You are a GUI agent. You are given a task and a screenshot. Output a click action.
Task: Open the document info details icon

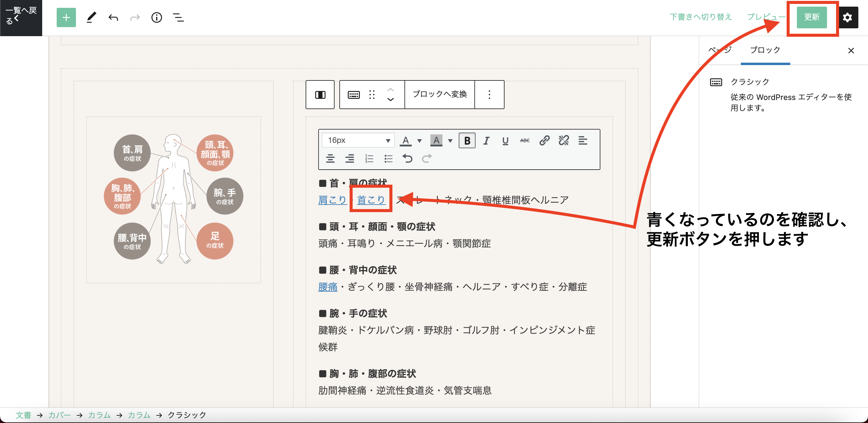(x=156, y=17)
